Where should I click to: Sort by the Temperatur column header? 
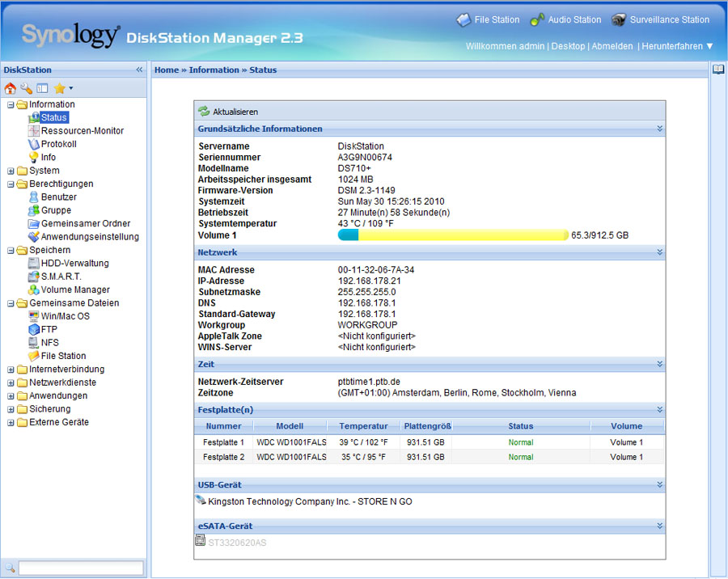coord(363,426)
